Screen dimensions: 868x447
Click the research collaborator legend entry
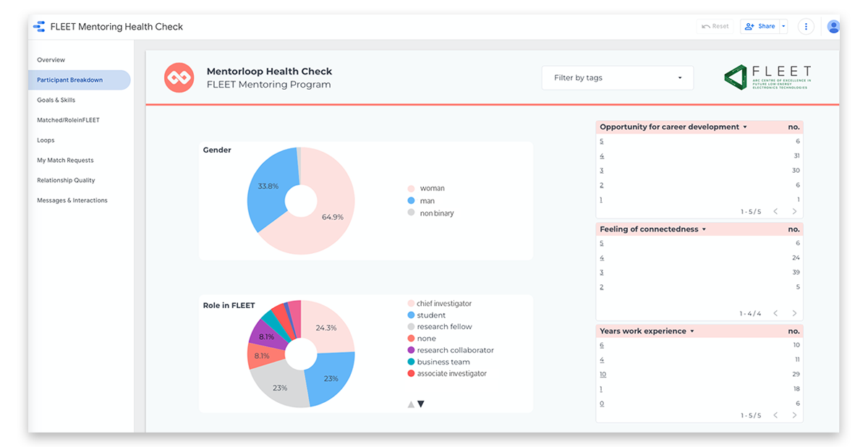click(451, 350)
